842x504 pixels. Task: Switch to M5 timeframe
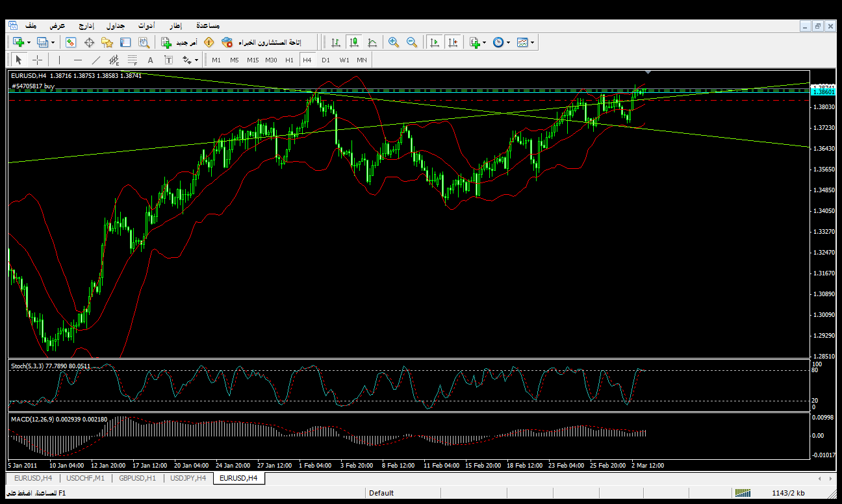(x=235, y=60)
